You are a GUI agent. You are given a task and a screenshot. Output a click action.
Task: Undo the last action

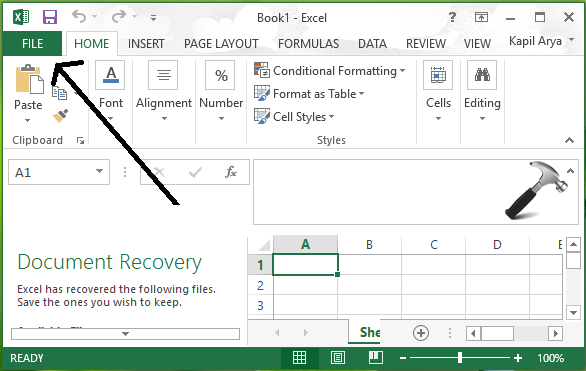pyautogui.click(x=79, y=16)
